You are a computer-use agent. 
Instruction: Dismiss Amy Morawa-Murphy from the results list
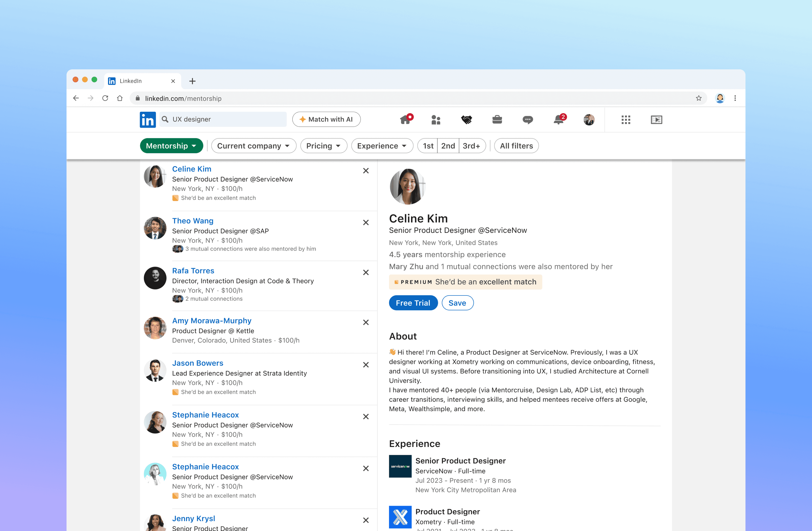click(366, 322)
